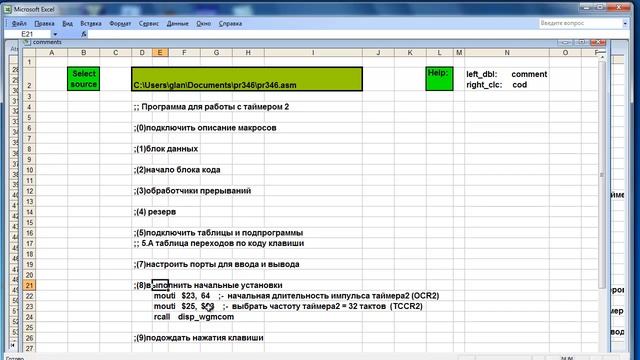Viewport: 640px width, 360px height.
Task: Open the Данные menu
Action: (x=178, y=24)
